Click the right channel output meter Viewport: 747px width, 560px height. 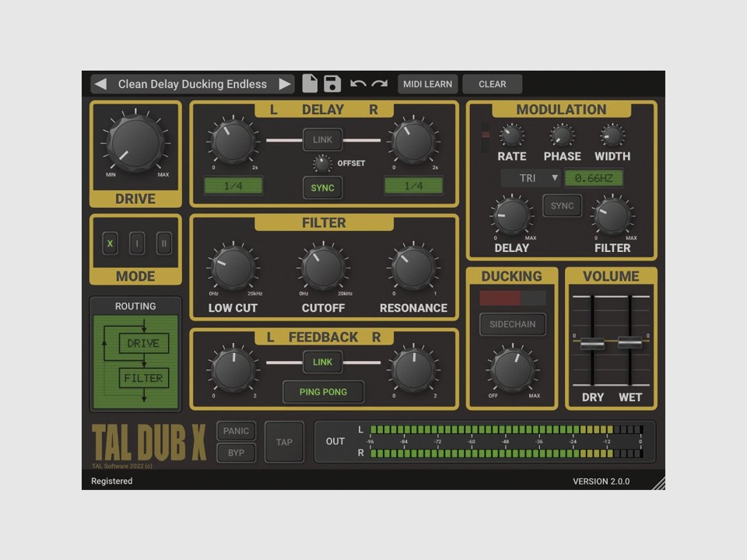click(x=507, y=453)
